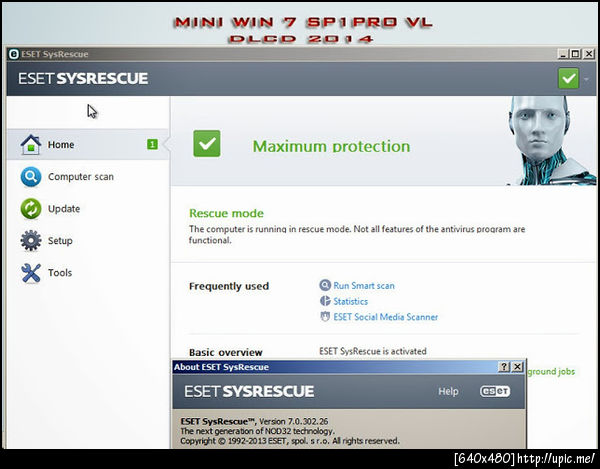
Task: Click the ESET logo in About dialog
Action: (x=495, y=391)
